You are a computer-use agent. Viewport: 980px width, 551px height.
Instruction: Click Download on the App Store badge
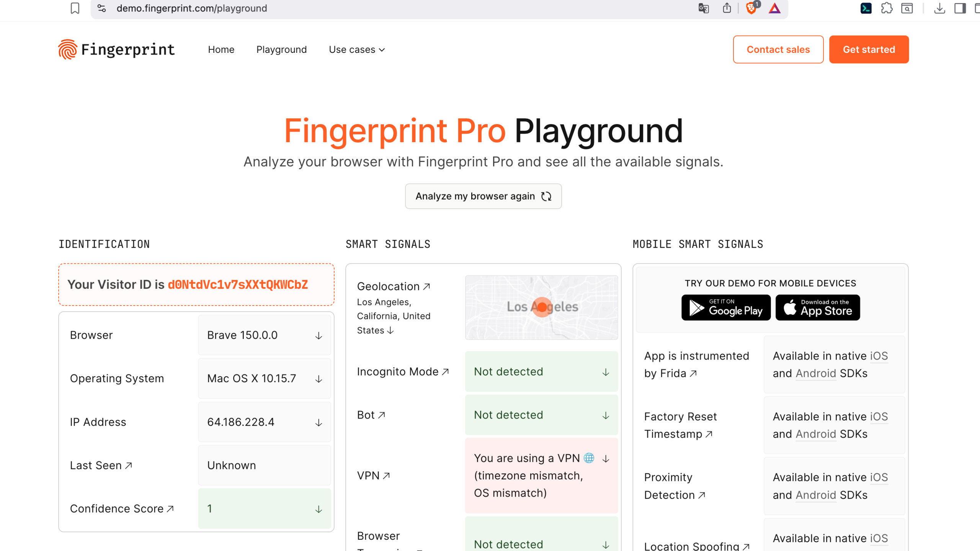(818, 307)
